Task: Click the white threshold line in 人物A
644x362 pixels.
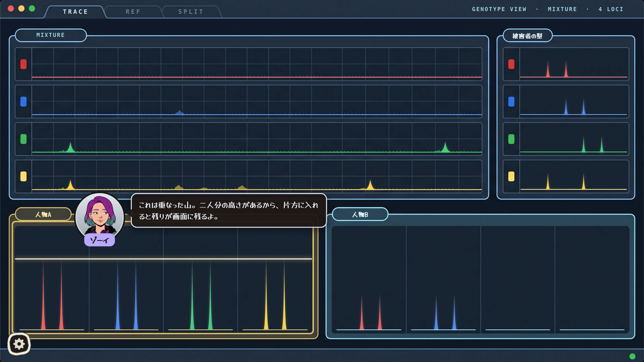Action: (x=163, y=259)
